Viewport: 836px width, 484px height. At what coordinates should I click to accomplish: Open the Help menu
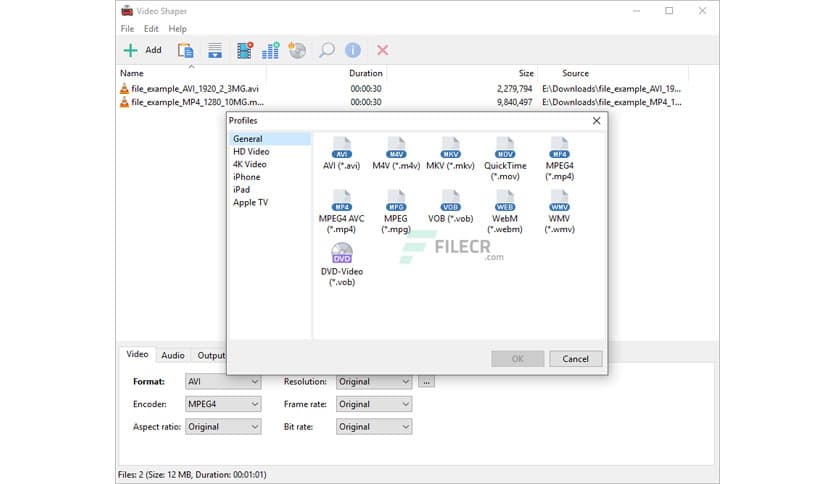point(178,29)
